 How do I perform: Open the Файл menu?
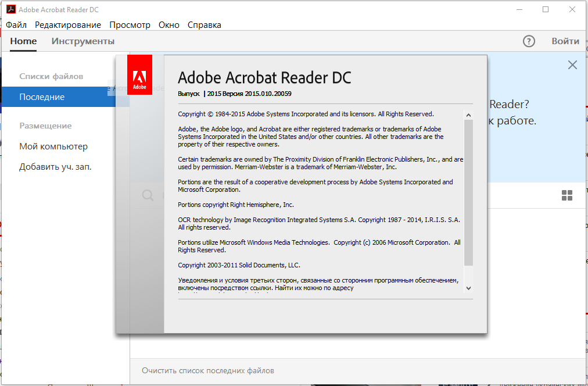click(x=16, y=25)
